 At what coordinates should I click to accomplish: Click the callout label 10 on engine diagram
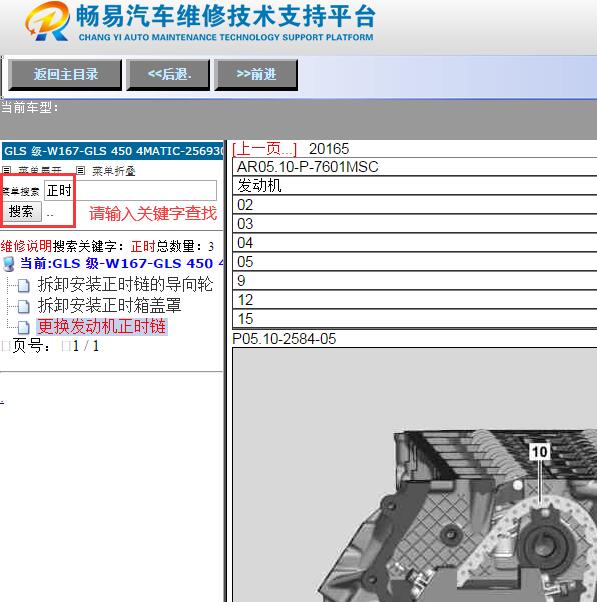pos(540,452)
